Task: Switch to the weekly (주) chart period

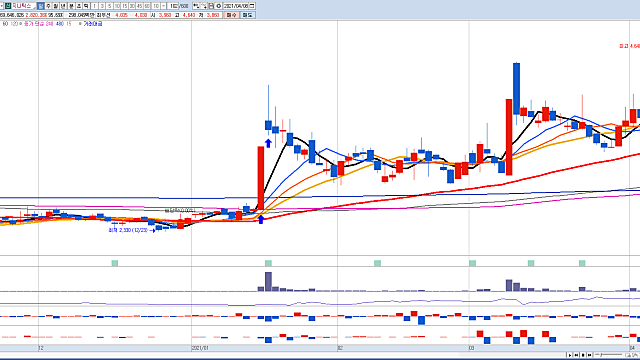Action: pyautogui.click(x=48, y=6)
